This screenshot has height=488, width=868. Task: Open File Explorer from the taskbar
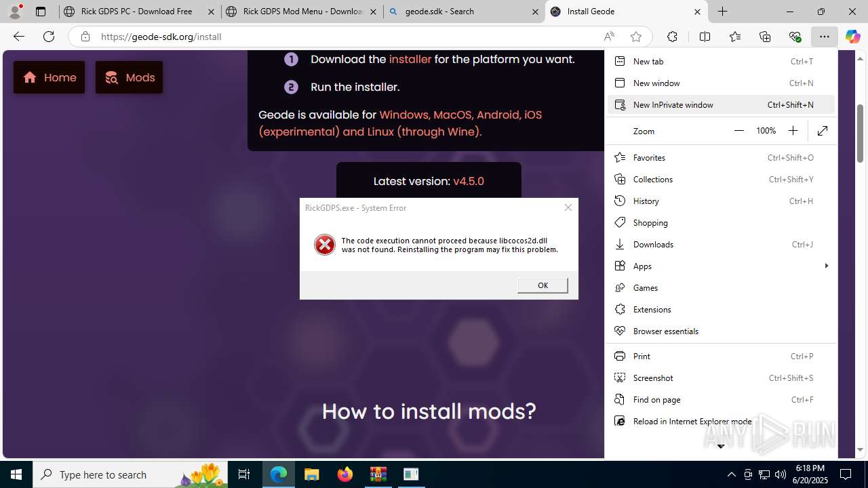pos(311,474)
